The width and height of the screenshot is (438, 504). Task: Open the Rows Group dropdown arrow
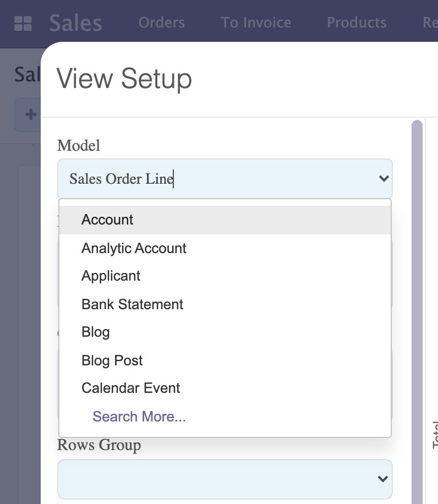click(383, 479)
